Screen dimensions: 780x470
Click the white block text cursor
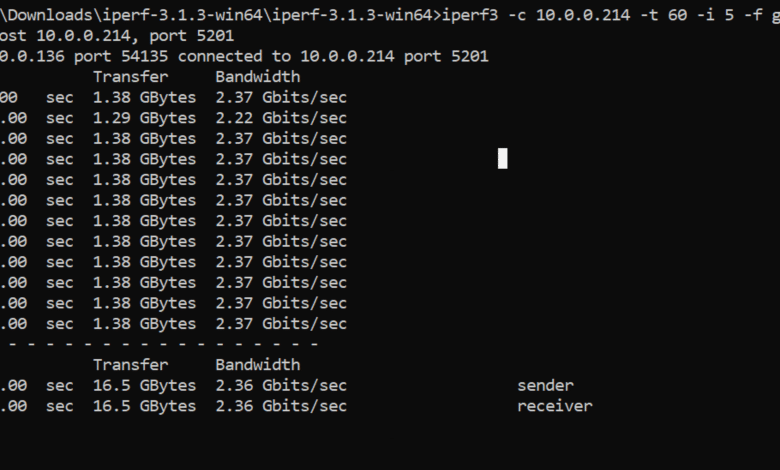pos(502,159)
